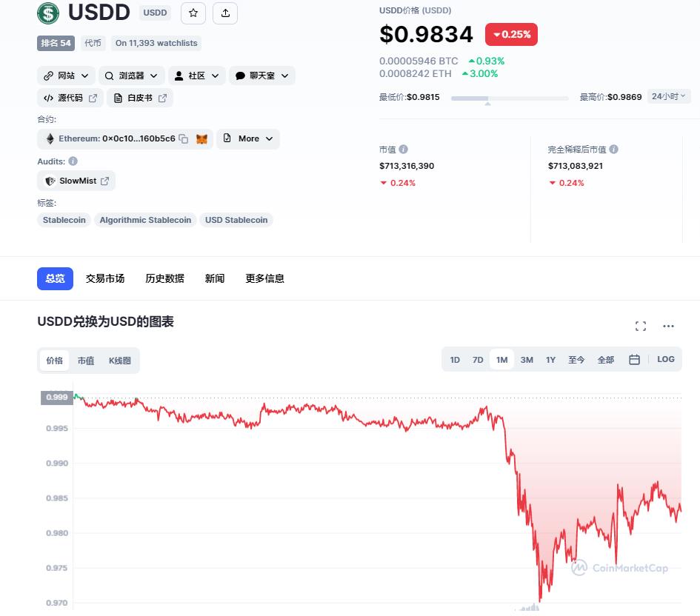
Task: Copy the Ethereum contract address
Action: click(x=184, y=138)
